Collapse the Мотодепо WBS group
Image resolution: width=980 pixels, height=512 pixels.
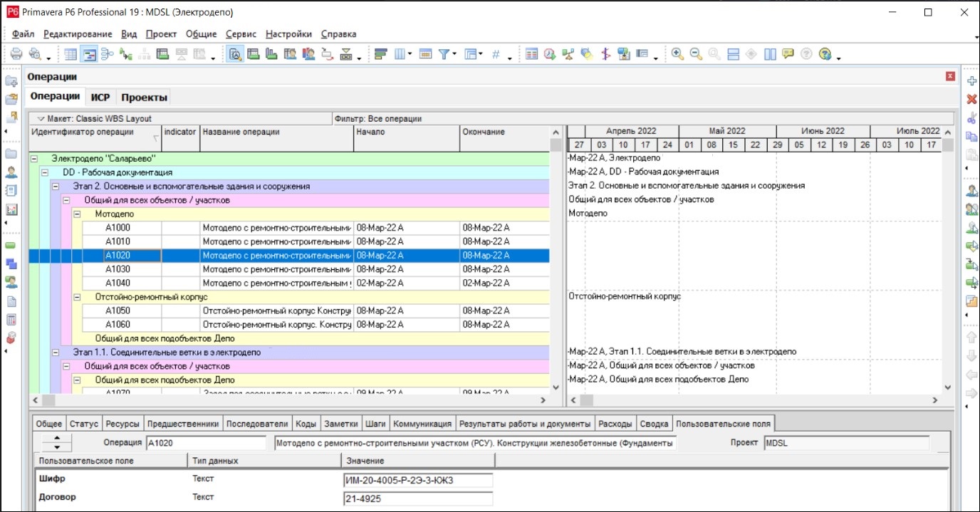[x=78, y=214]
